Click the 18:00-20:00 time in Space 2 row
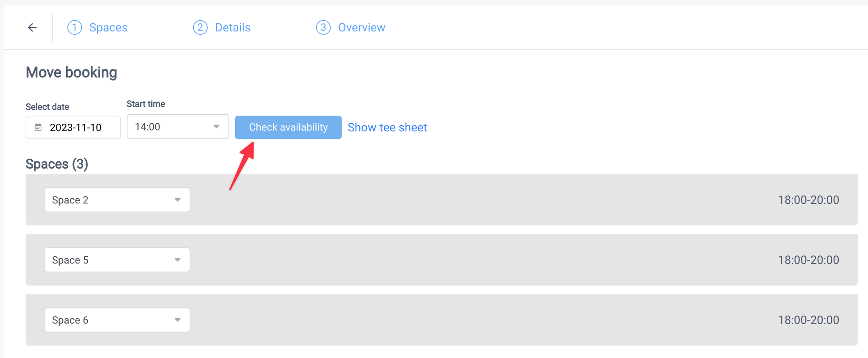 [x=808, y=200]
